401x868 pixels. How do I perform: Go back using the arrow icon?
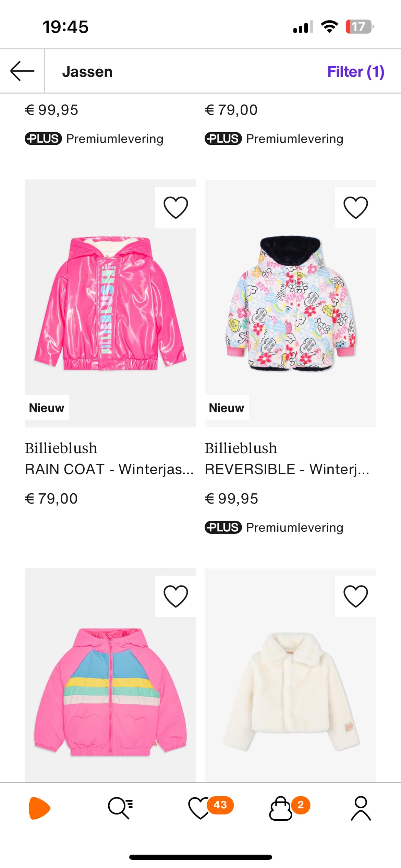pos(22,71)
